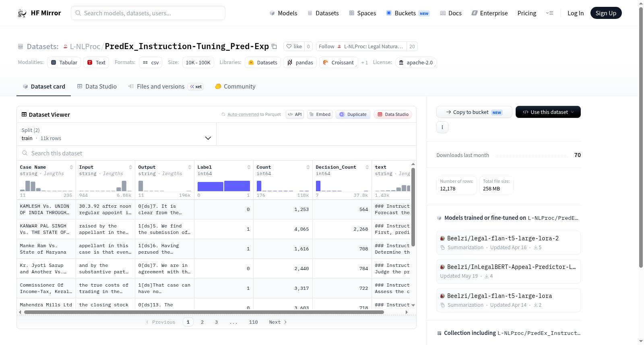Open the three-dot more options button

(442, 127)
